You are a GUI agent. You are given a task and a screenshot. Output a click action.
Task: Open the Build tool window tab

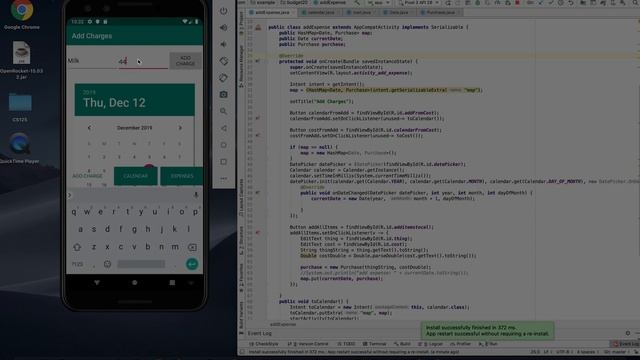tap(402, 344)
